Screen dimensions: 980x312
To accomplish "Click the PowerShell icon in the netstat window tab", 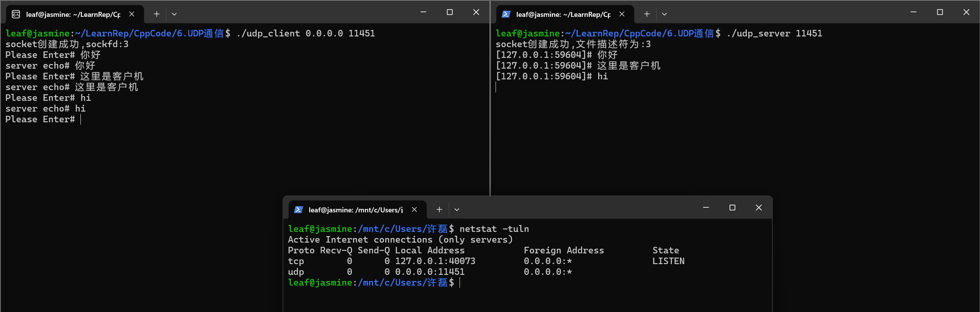I will coord(298,210).
